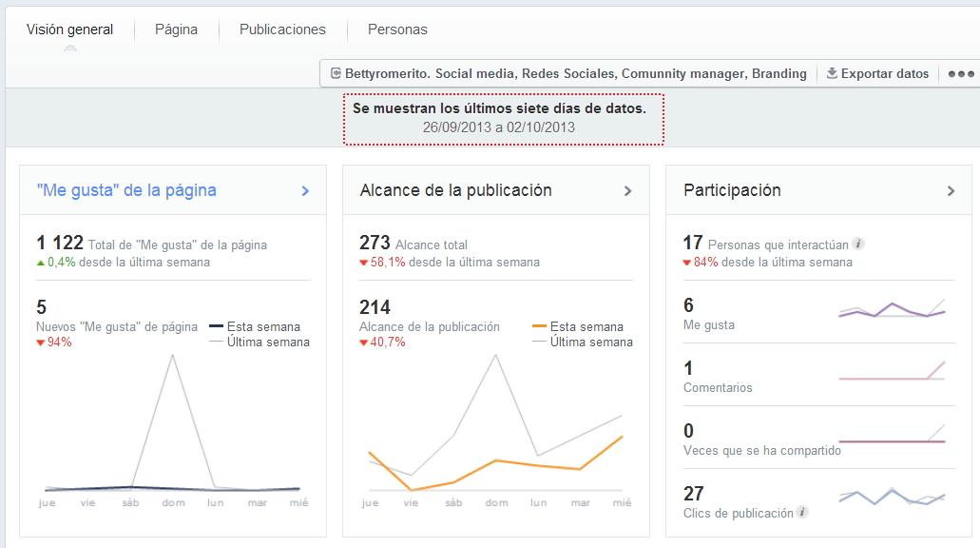
Task: Click the date range 26/09/2013 a 02/10/2013
Action: tap(499, 127)
